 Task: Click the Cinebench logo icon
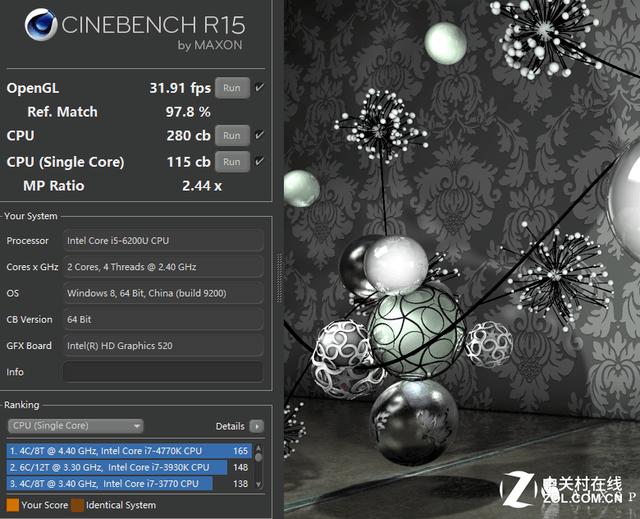click(x=41, y=25)
